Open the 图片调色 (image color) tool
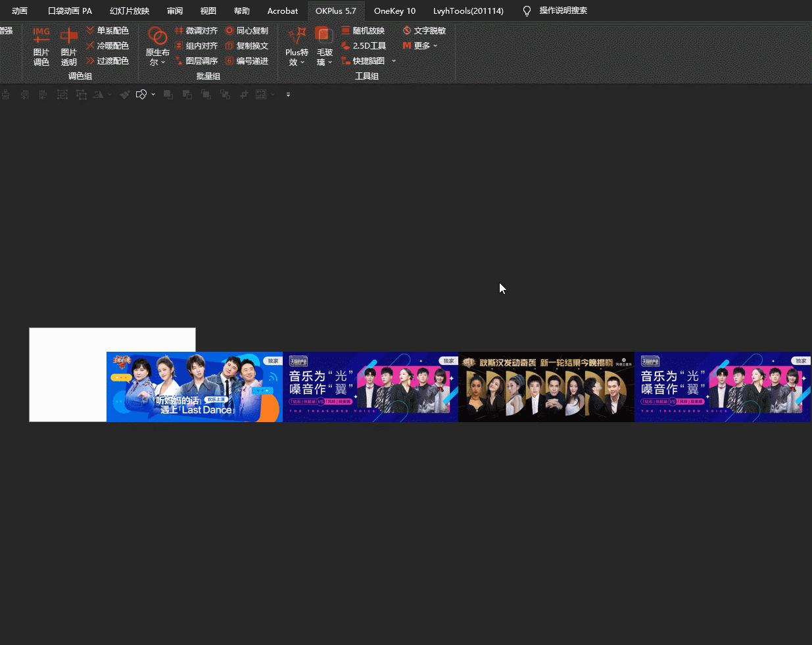 [41, 46]
